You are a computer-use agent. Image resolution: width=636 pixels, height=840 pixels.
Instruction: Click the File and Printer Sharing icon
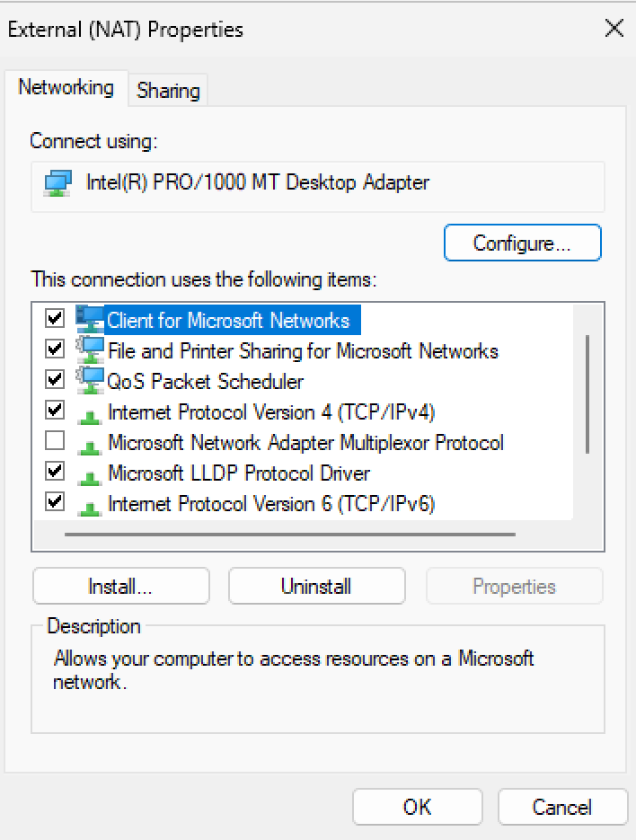pyautogui.click(x=90, y=349)
